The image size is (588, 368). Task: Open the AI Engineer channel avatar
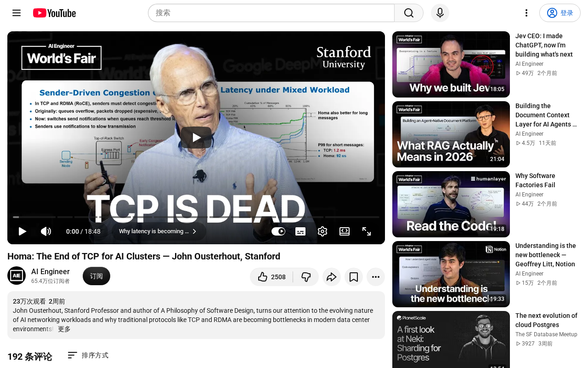(x=17, y=276)
